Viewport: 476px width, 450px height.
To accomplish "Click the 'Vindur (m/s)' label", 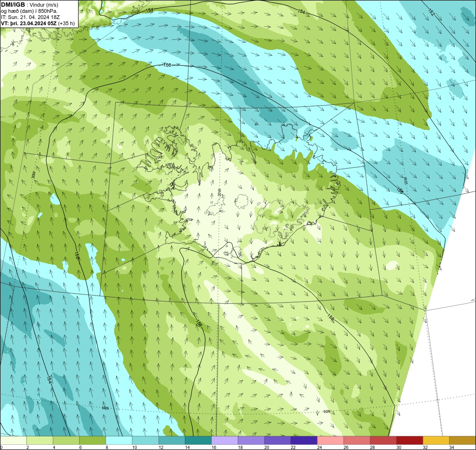I will coord(45,5).
